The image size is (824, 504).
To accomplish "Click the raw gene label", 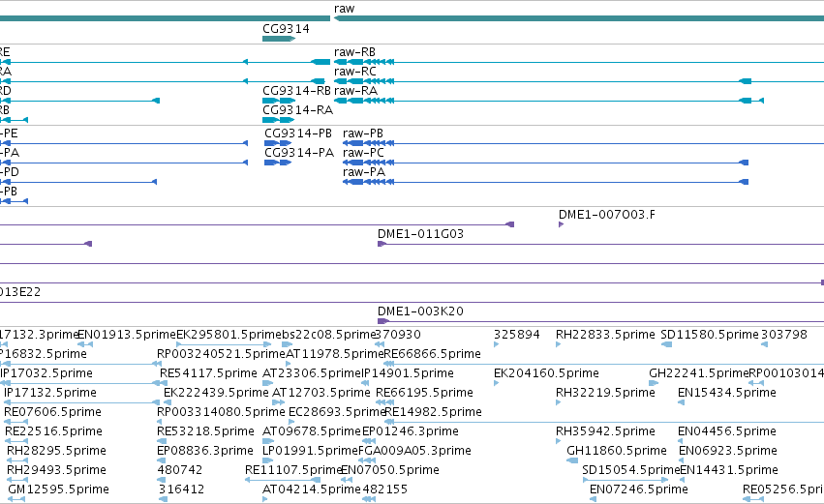I will (344, 9).
